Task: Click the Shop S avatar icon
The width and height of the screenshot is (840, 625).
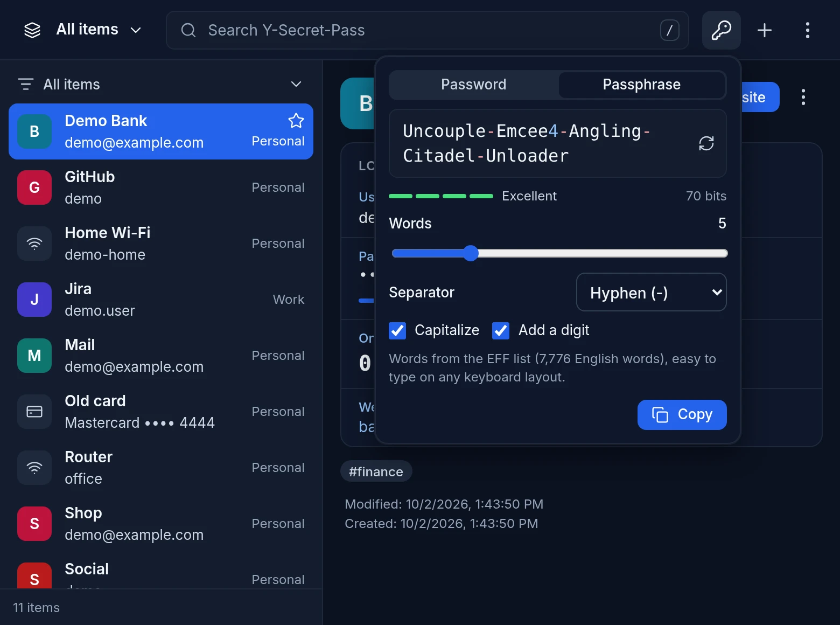Action: tap(34, 524)
